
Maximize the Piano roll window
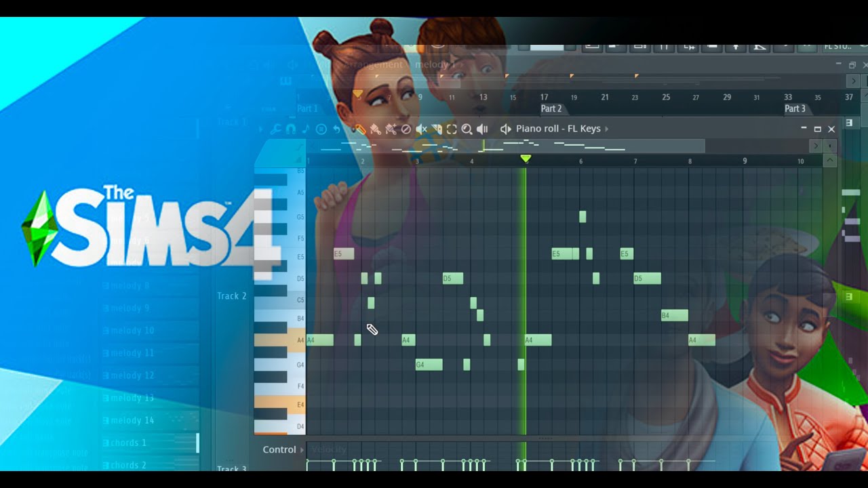(x=817, y=129)
